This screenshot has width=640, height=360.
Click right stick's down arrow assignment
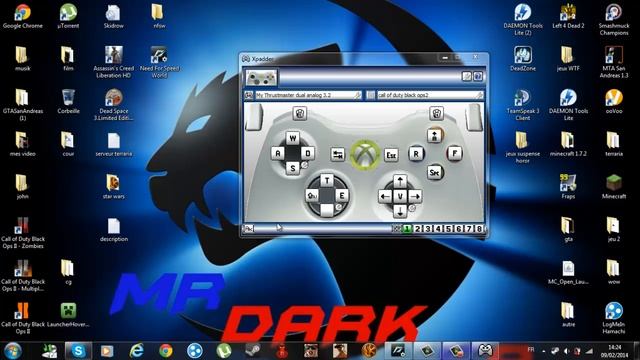click(400, 211)
